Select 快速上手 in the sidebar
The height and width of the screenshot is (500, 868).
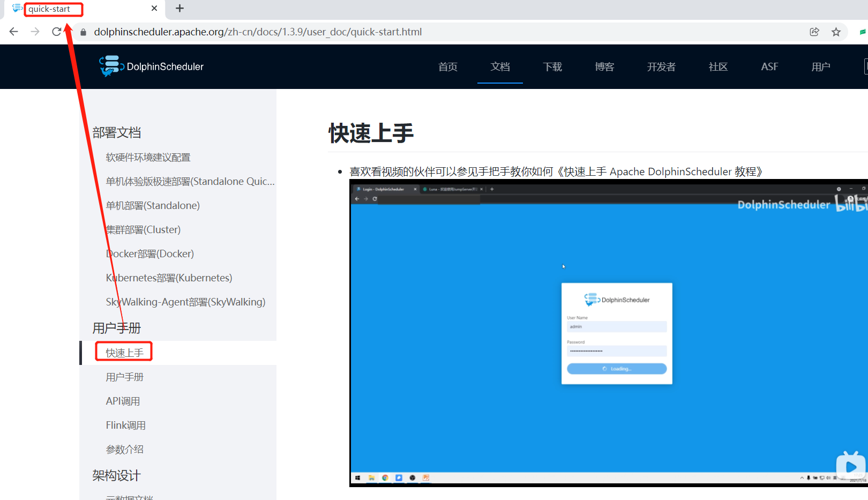124,353
